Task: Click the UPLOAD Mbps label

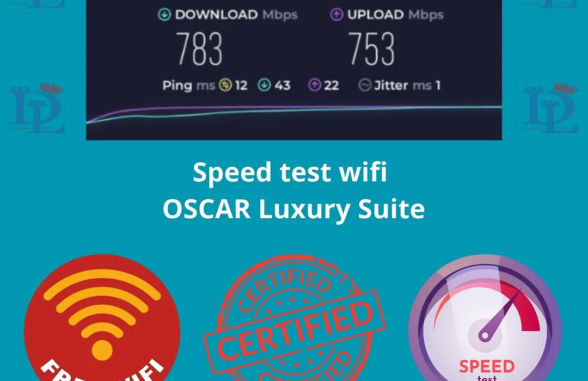Action: pyautogui.click(x=395, y=15)
